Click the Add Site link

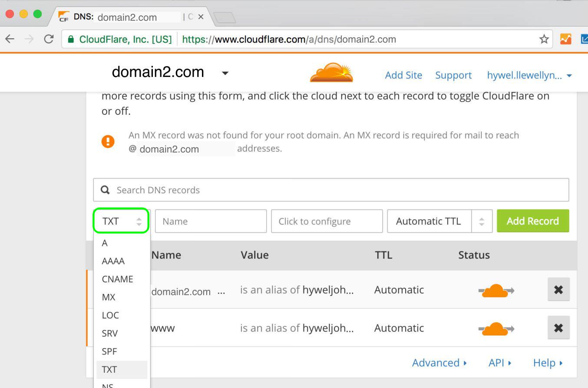tap(403, 75)
